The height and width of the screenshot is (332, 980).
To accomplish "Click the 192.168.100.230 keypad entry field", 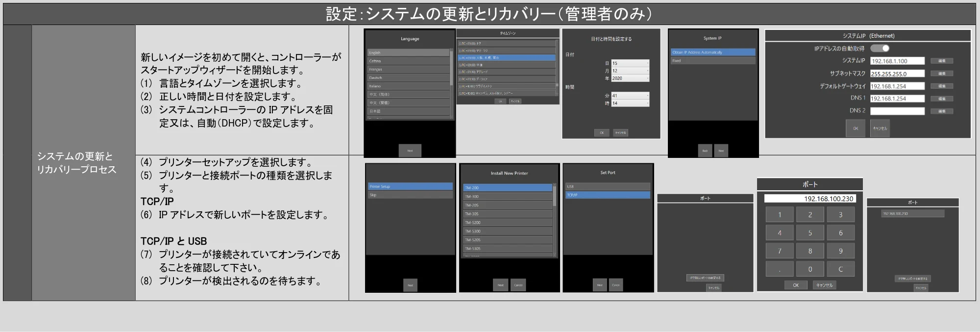I will coord(809,199).
